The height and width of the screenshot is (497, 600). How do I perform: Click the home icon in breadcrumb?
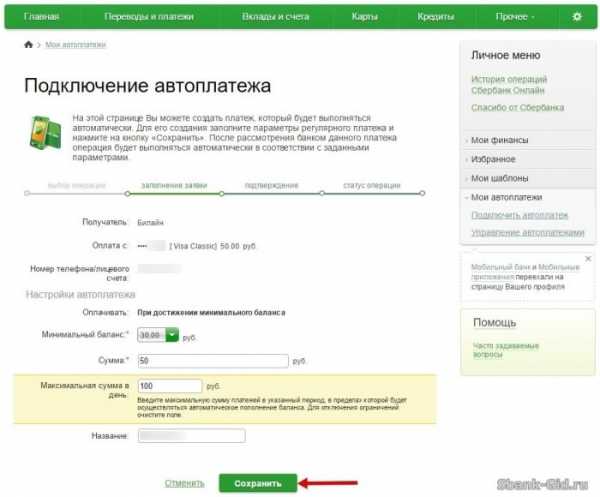(29, 45)
